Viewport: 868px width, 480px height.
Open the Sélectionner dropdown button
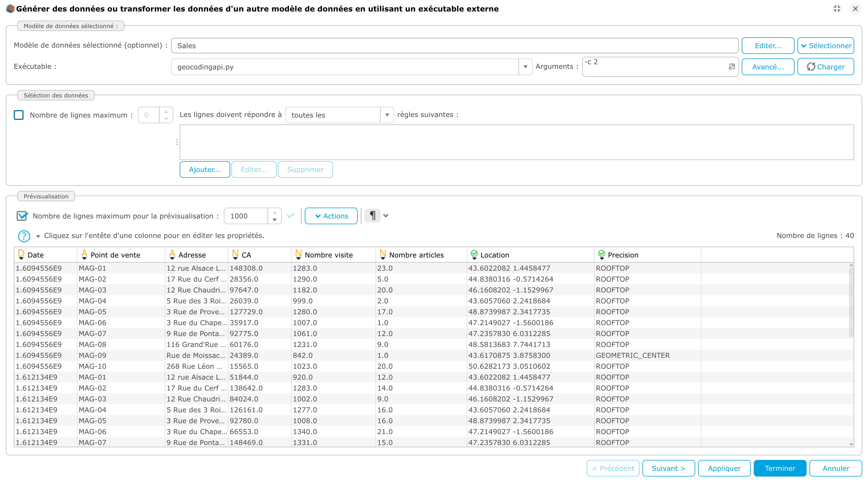coord(826,45)
